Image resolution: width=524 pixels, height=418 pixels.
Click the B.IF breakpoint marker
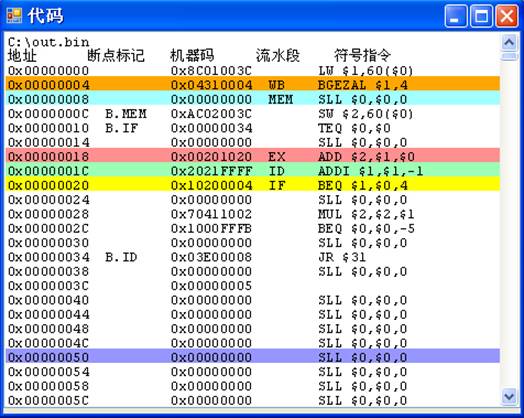pos(122,128)
